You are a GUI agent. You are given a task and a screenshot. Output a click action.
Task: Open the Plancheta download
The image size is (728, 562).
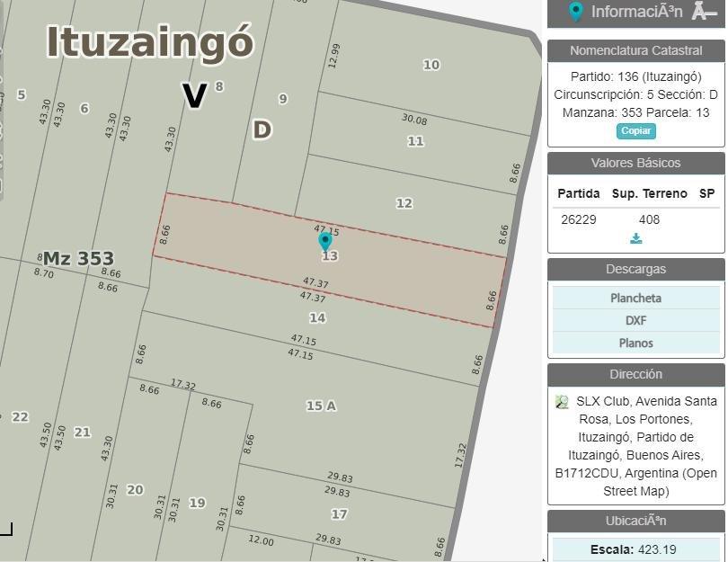point(635,298)
